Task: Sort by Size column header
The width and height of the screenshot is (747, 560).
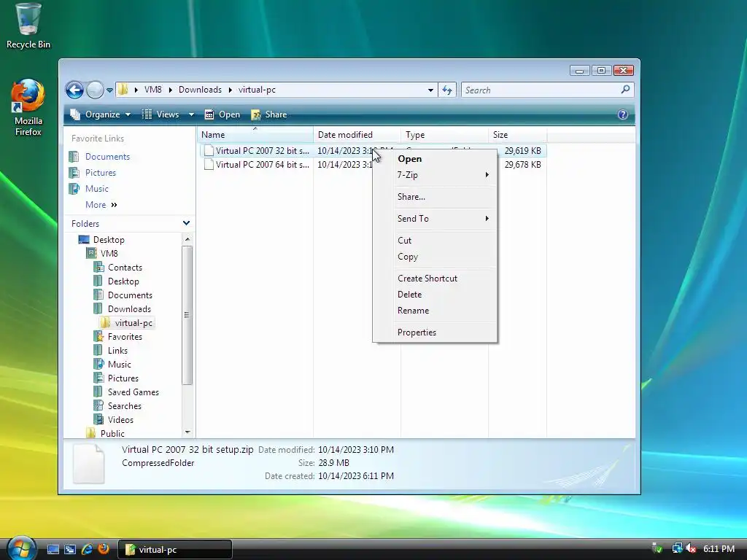Action: coord(517,135)
